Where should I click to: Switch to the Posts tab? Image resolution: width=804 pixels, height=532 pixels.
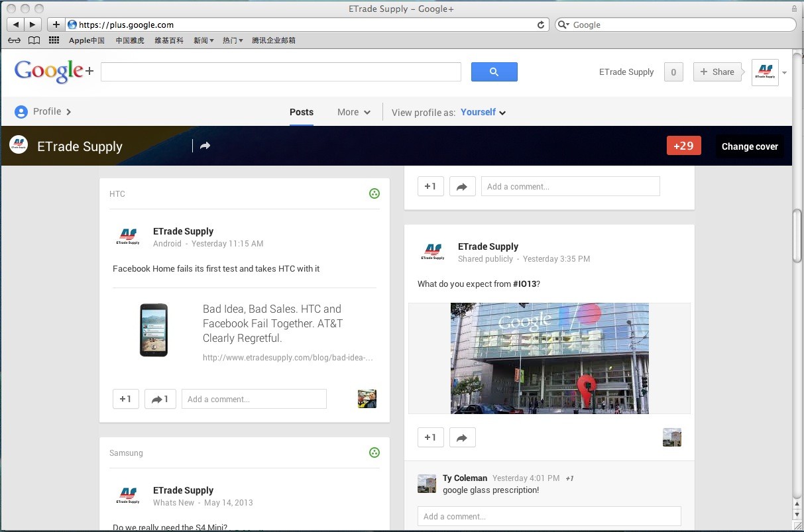click(x=302, y=113)
